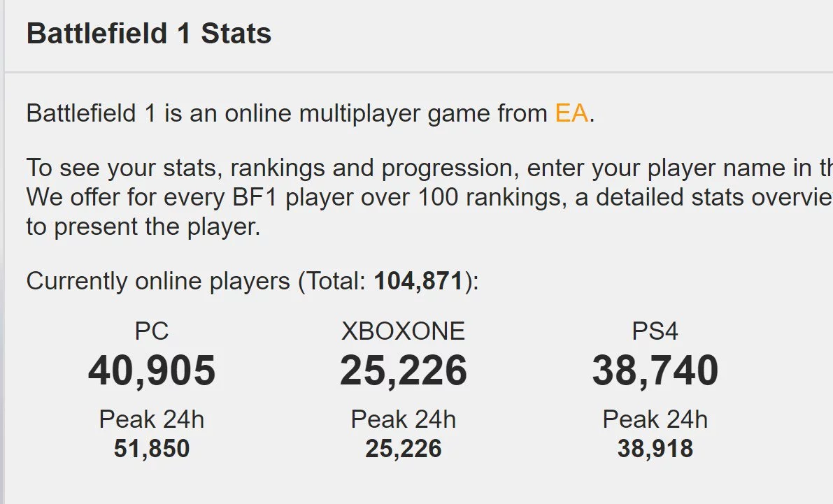Click the PC platform label
The image size is (833, 504).
[152, 331]
